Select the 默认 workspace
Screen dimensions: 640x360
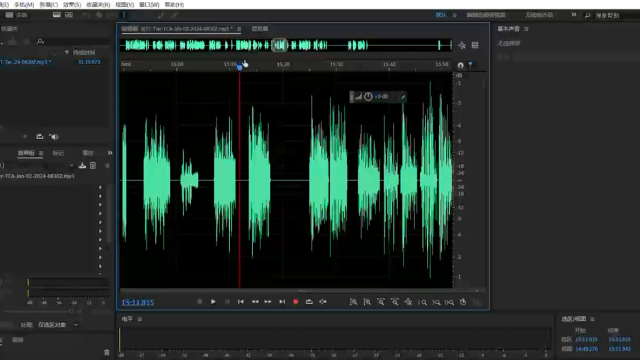point(441,15)
